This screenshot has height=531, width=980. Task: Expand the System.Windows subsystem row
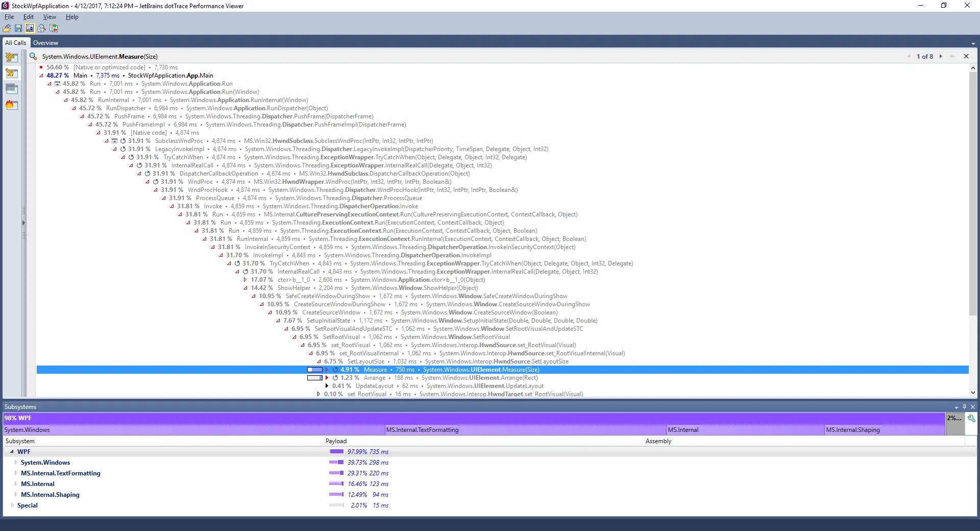click(16, 463)
